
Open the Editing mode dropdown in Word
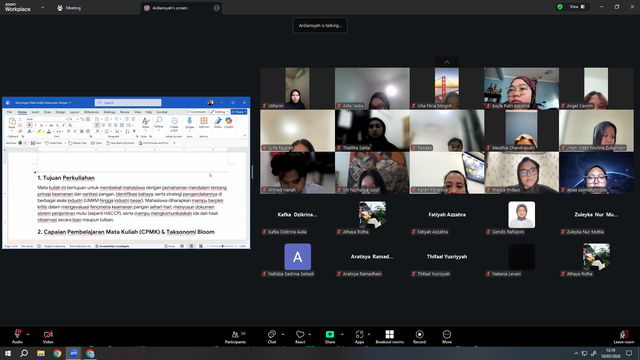[x=219, y=112]
